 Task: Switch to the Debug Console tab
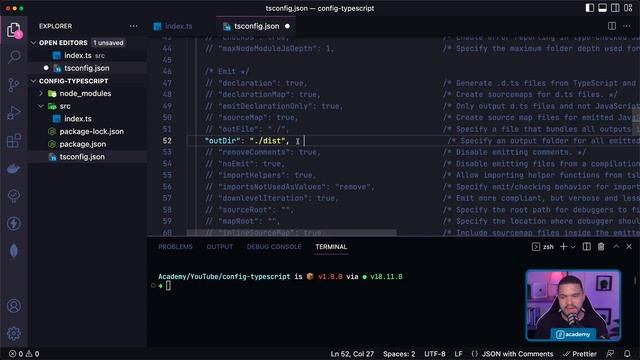tap(274, 247)
